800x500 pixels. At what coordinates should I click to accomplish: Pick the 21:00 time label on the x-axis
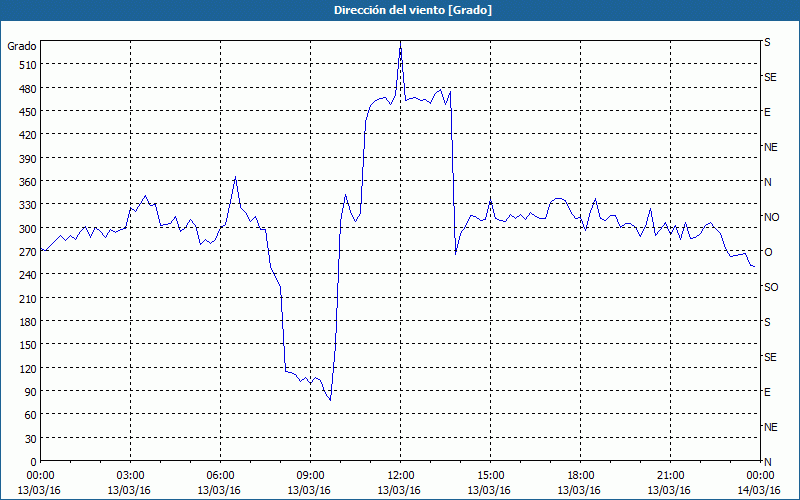pyautogui.click(x=670, y=476)
